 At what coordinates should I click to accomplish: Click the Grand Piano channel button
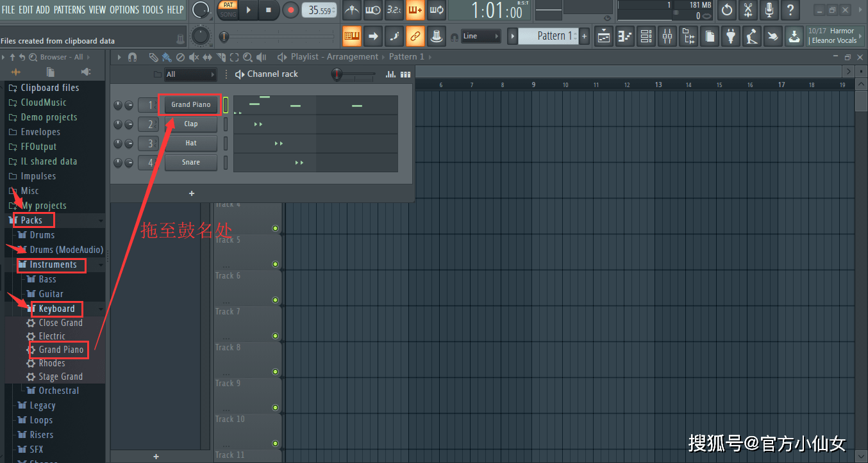pyautogui.click(x=191, y=105)
